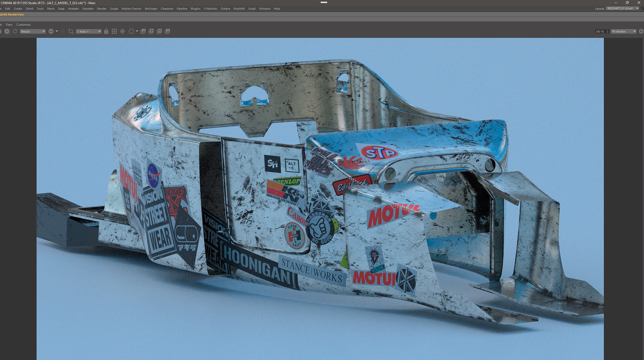
Task: Click the Customize menu in RenderView
Action: (23, 24)
